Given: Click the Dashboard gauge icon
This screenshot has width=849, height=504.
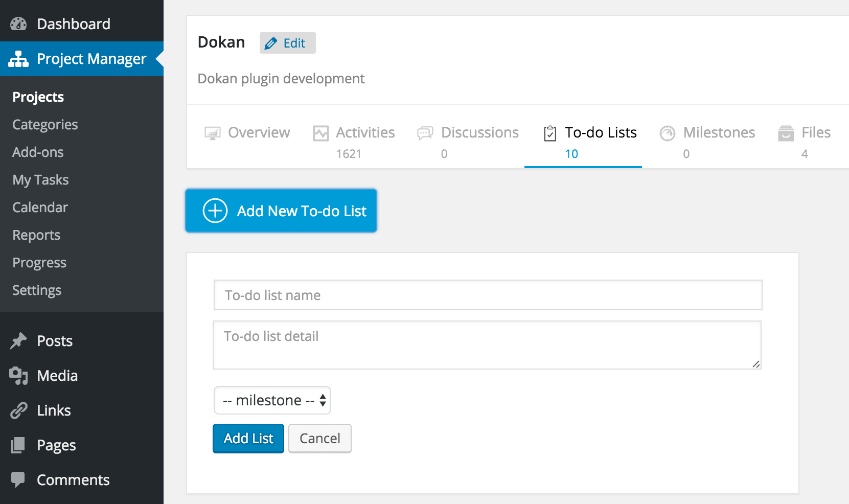Looking at the screenshot, I should point(18,24).
